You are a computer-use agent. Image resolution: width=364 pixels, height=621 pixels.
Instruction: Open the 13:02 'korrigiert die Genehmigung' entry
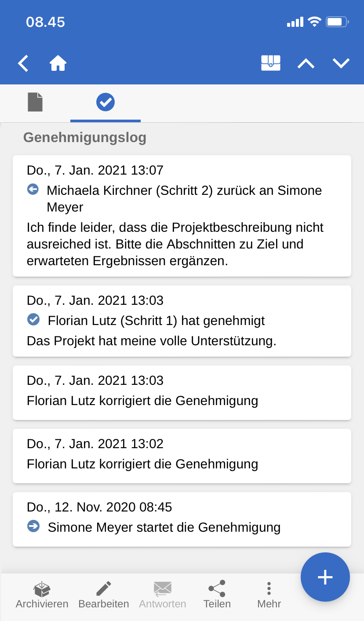click(x=182, y=456)
